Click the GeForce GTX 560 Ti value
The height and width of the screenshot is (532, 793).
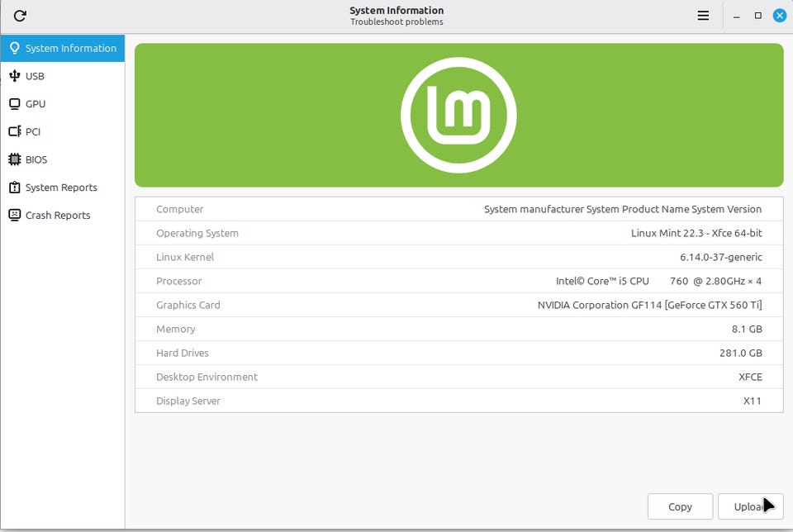649,305
